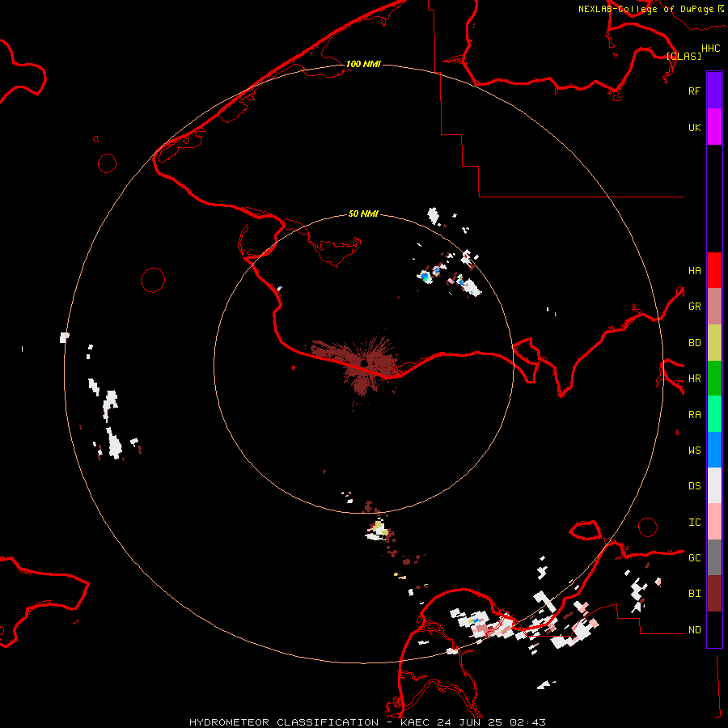This screenshot has height=728, width=728.
Task: Select the IC light-pink legend swatch
Action: (x=714, y=522)
